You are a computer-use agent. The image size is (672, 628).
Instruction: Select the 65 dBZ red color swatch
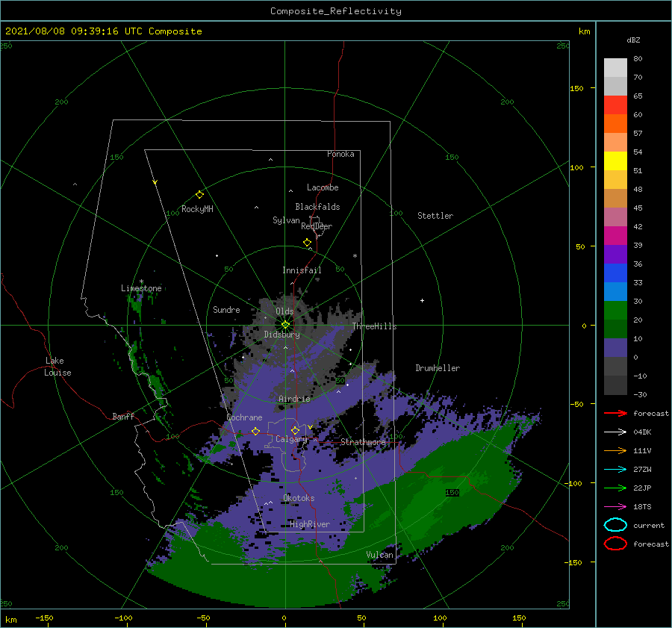click(x=615, y=105)
